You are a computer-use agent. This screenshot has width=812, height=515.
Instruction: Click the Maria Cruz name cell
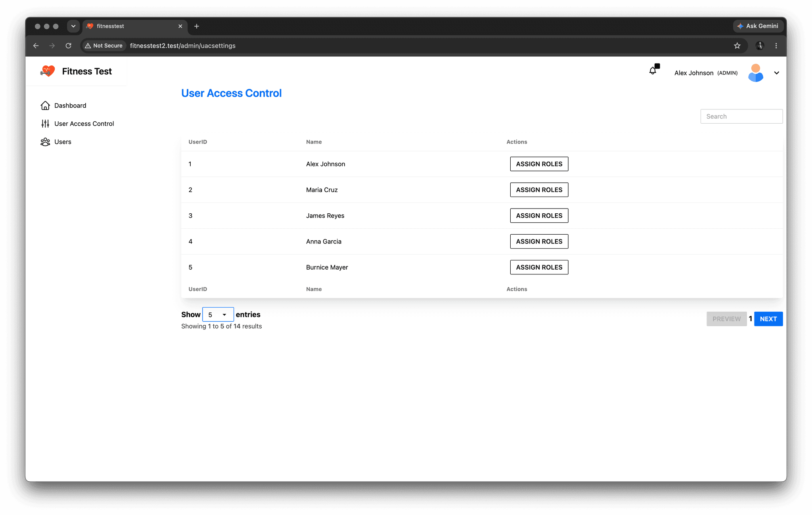tap(322, 190)
